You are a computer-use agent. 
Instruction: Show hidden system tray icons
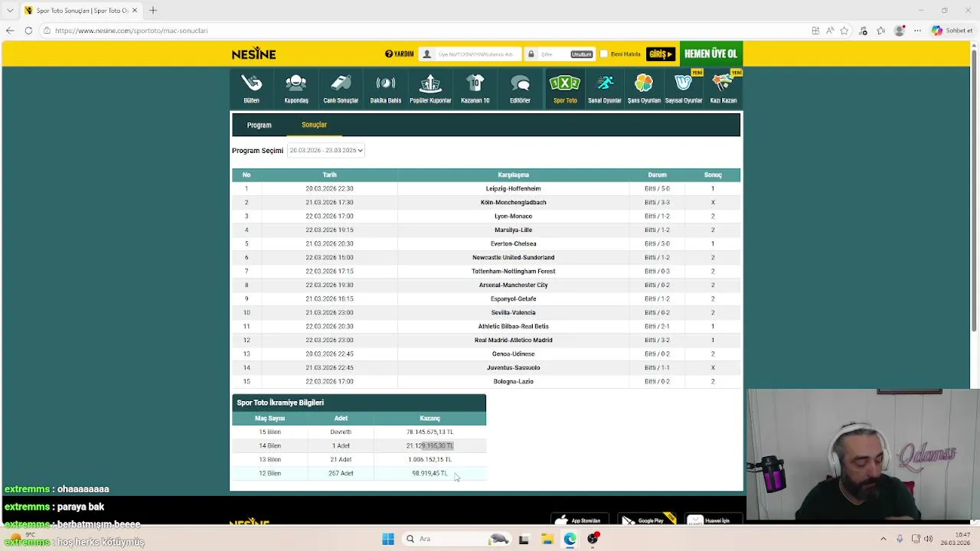[883, 539]
